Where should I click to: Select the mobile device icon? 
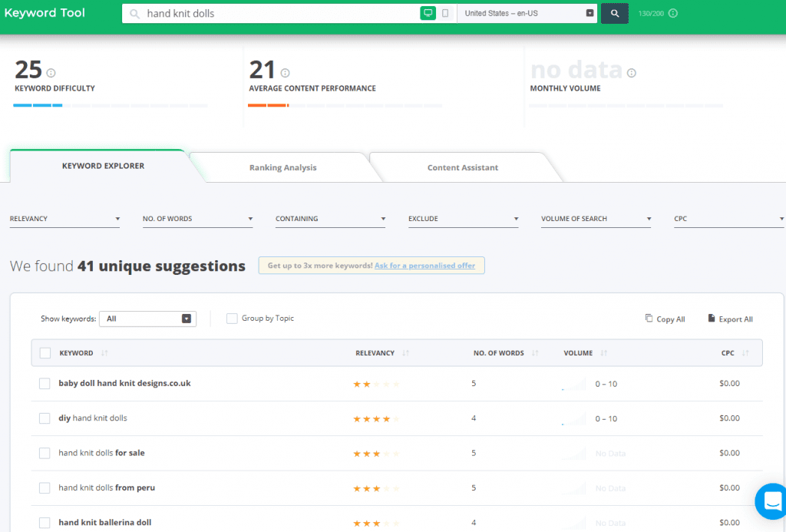(x=444, y=14)
